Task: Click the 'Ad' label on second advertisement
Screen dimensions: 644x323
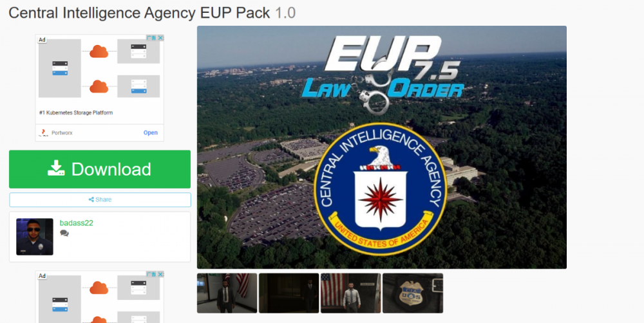Action: click(42, 276)
